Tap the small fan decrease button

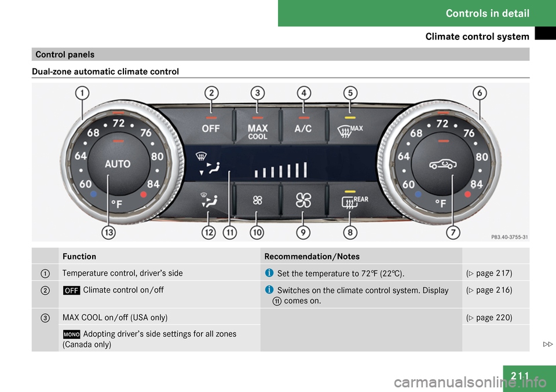[257, 200]
